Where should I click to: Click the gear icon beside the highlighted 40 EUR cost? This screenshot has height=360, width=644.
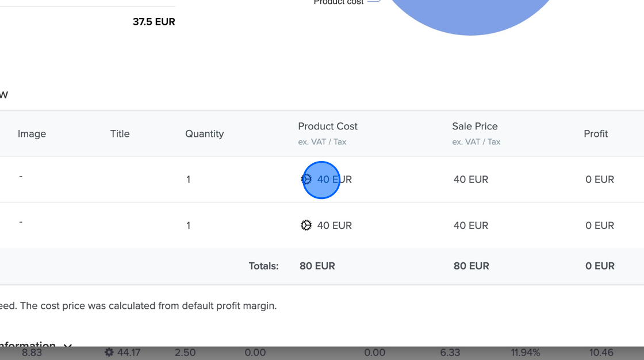coord(306,179)
